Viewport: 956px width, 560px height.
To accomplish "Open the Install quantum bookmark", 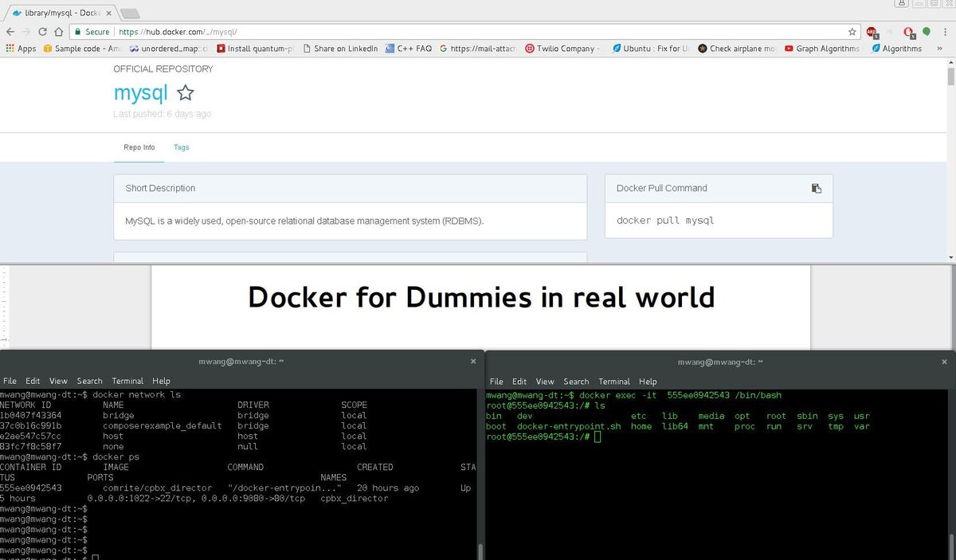I will click(255, 49).
